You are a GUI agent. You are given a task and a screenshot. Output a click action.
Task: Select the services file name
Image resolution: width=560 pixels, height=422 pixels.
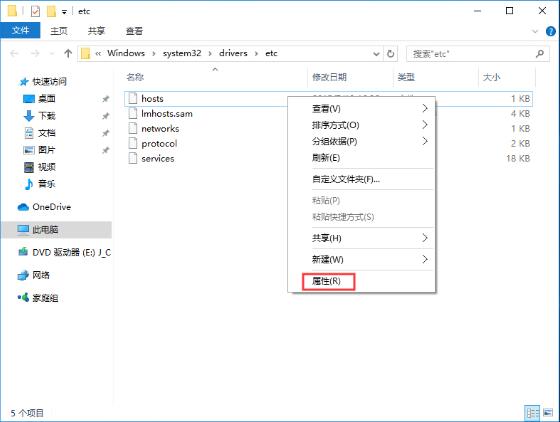click(x=158, y=159)
